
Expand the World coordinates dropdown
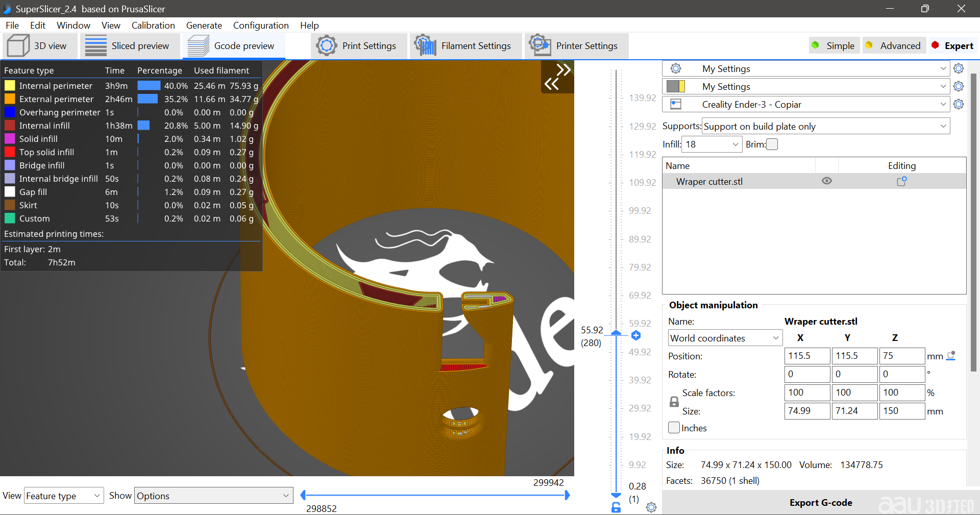pos(724,338)
